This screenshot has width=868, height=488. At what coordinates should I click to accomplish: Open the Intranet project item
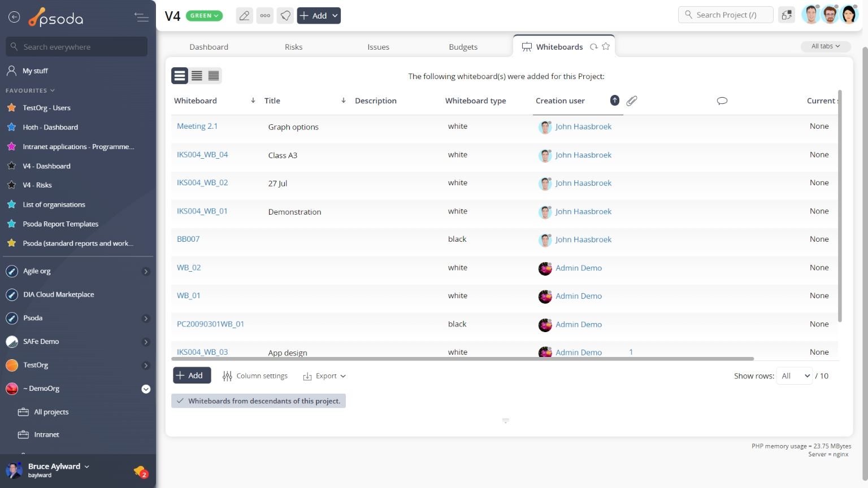46,434
